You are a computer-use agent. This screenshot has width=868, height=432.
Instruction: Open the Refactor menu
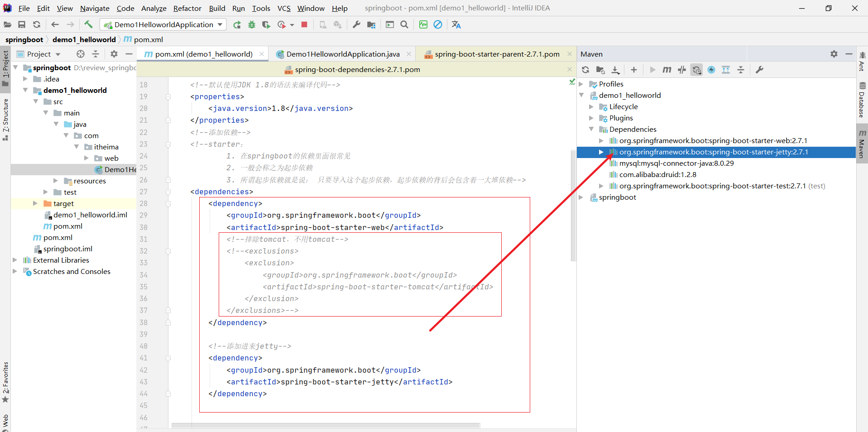(x=187, y=8)
